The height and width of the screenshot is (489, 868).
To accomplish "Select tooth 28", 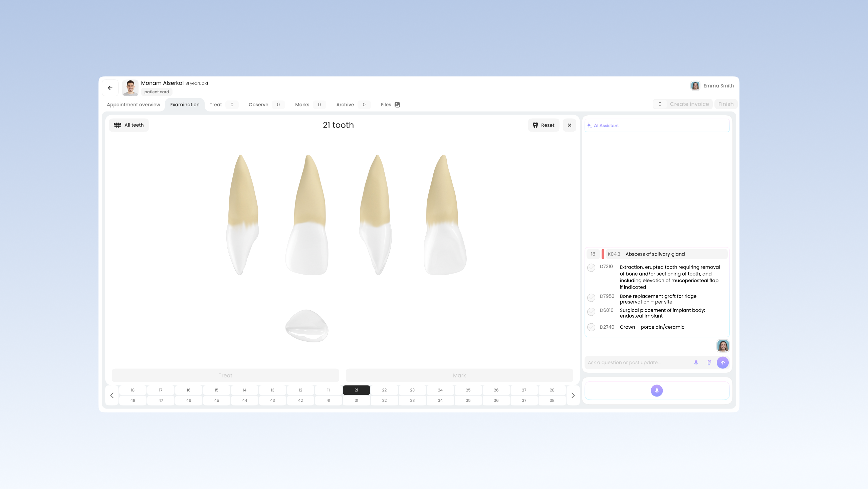I will pyautogui.click(x=552, y=390).
